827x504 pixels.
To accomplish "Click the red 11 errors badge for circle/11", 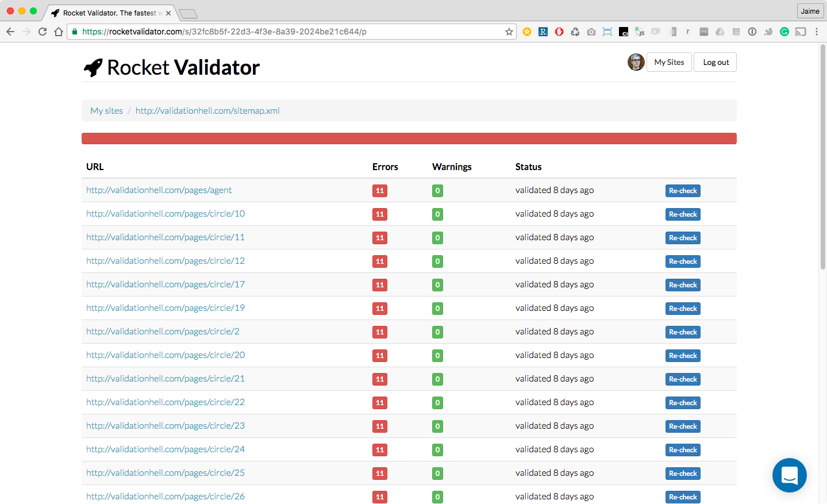I will click(x=380, y=238).
